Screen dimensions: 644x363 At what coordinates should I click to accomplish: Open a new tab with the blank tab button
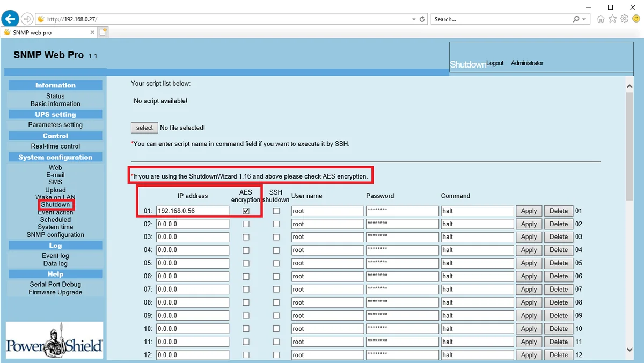point(103,32)
